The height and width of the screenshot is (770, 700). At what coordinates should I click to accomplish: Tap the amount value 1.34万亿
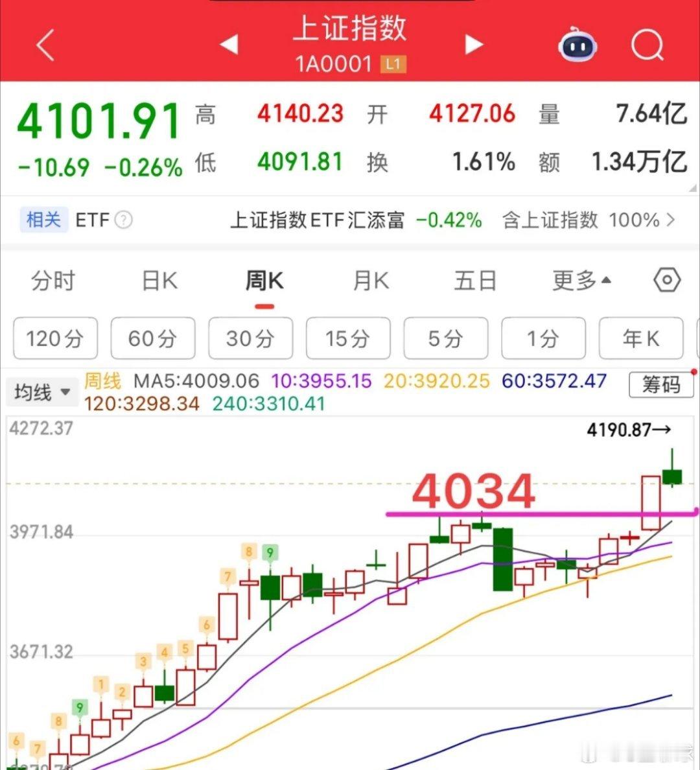(x=639, y=161)
